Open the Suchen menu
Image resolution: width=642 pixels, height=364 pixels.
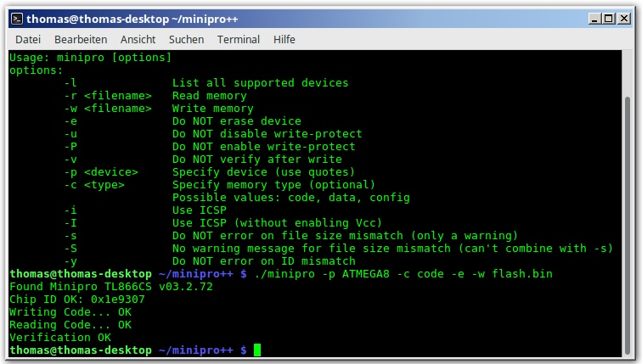tap(186, 40)
